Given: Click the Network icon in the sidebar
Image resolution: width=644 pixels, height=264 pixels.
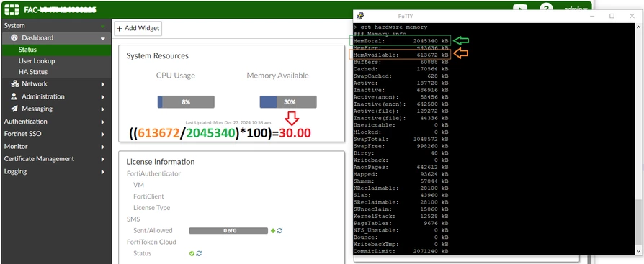Looking at the screenshot, I should [15, 83].
